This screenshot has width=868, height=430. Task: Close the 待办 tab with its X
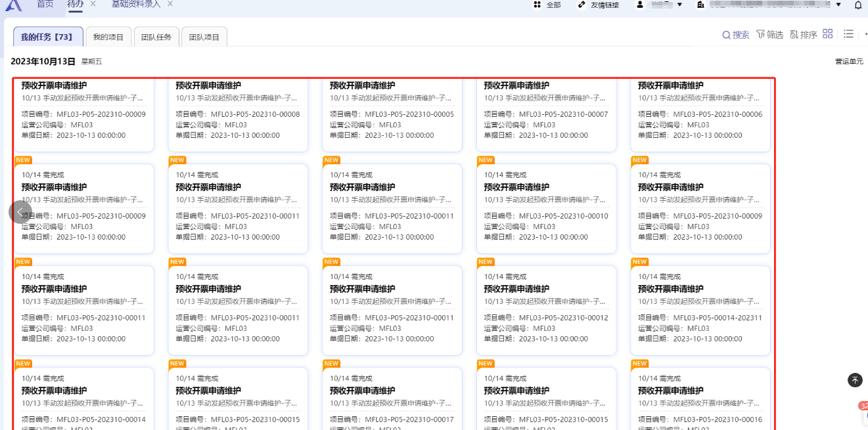coord(93,4)
